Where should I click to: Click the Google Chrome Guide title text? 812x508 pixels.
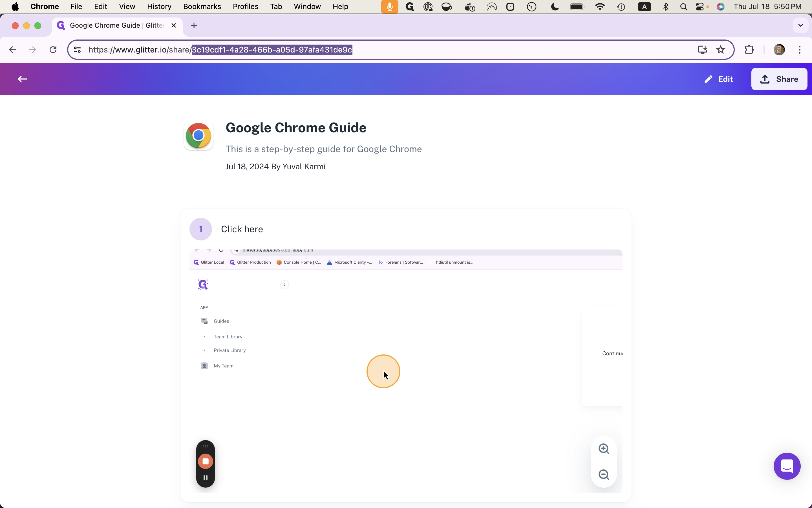coord(295,128)
